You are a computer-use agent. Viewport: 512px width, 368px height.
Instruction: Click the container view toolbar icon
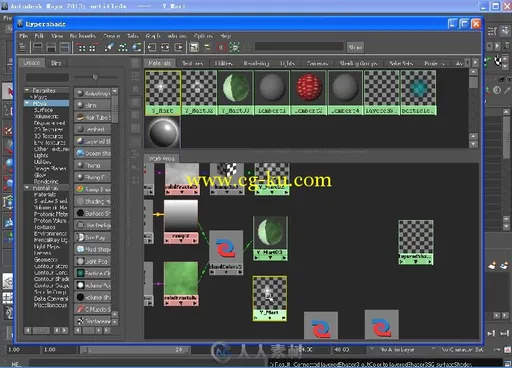[194, 47]
